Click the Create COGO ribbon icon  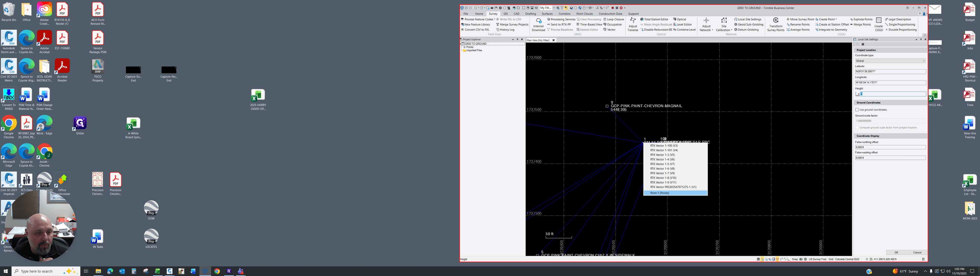point(879,24)
